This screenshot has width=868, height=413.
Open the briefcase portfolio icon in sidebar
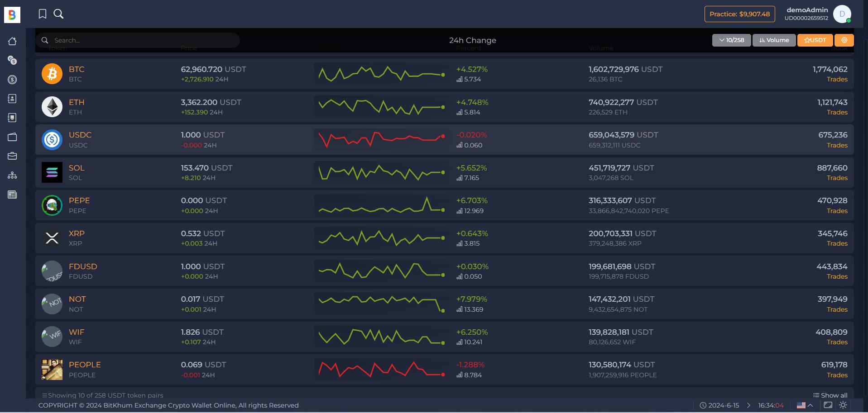tap(12, 156)
